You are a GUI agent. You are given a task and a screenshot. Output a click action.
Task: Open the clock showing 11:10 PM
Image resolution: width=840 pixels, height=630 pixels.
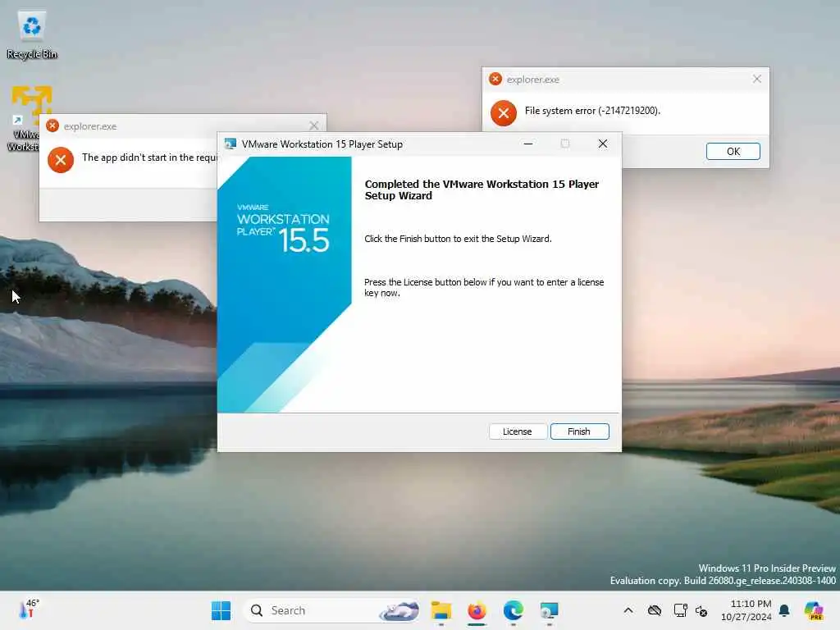coord(746,610)
